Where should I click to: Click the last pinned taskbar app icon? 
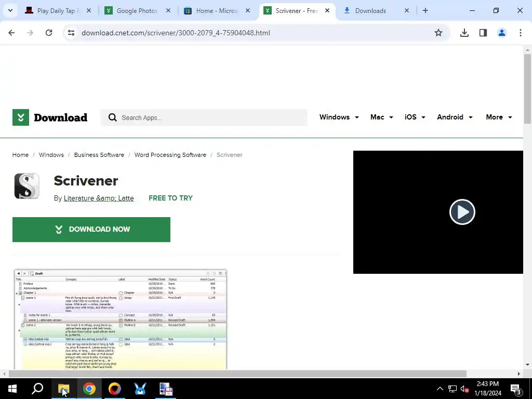[166, 389]
